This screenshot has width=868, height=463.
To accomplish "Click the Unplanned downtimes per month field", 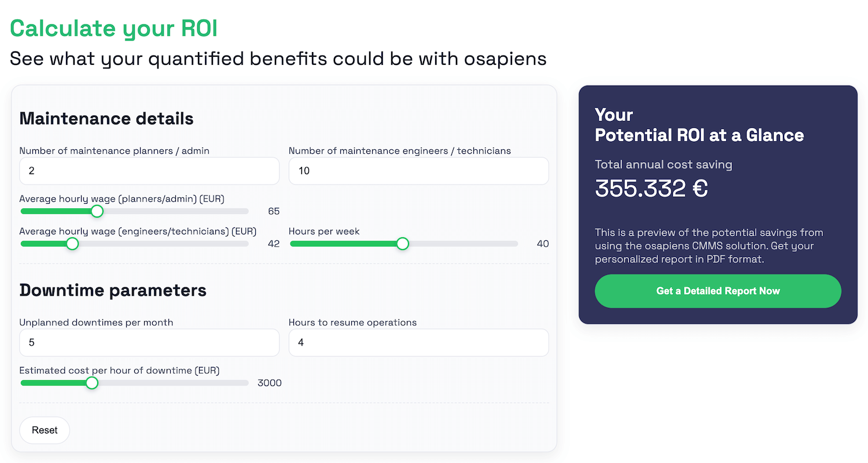I will coord(149,343).
